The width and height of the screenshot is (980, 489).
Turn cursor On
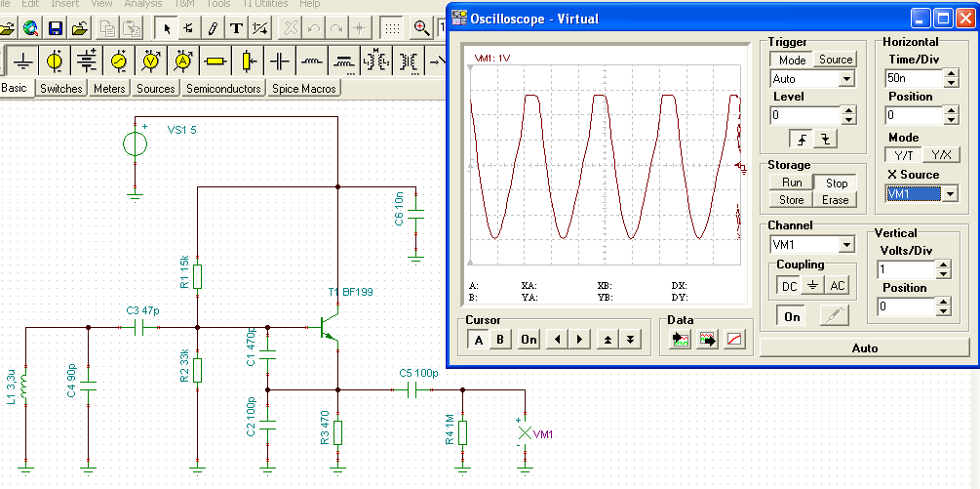[529, 340]
